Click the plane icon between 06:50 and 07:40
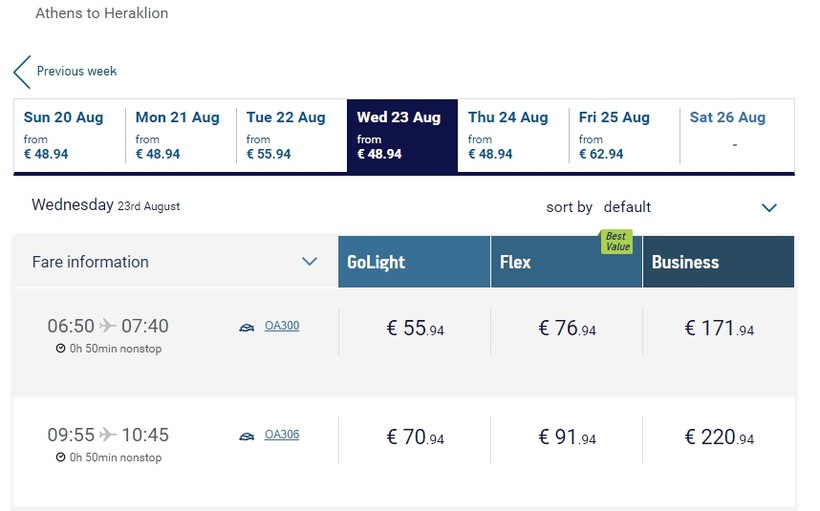The height and width of the screenshot is (511, 820). 108,326
